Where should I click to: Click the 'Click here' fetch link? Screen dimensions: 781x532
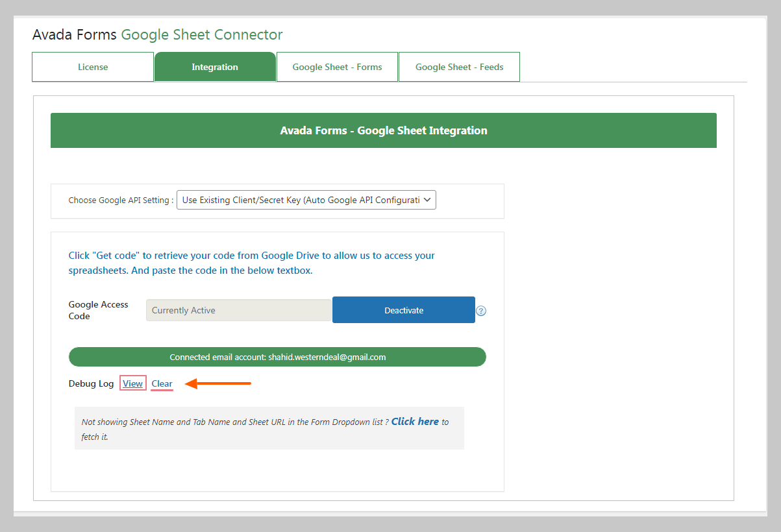(415, 421)
